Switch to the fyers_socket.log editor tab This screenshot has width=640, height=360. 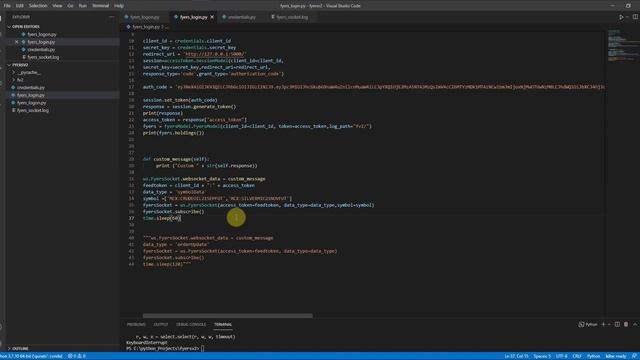tap(292, 17)
